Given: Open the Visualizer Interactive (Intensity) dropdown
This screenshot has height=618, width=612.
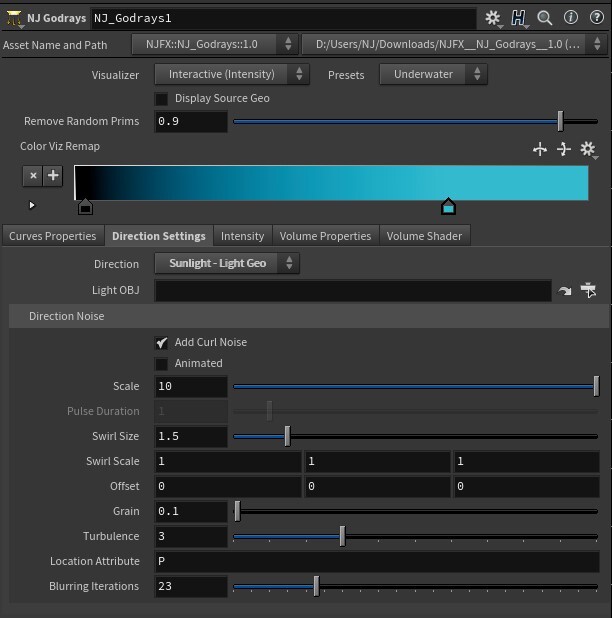Looking at the screenshot, I should (232, 74).
